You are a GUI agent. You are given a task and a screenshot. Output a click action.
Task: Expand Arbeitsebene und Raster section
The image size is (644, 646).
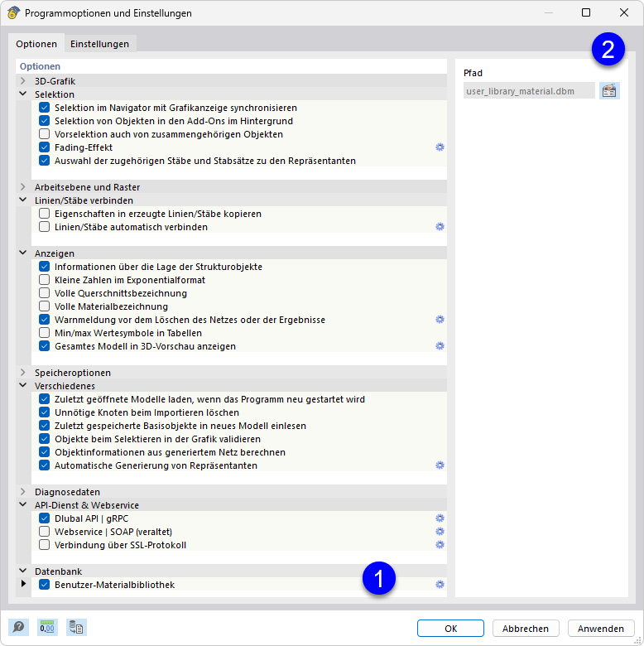click(23, 187)
